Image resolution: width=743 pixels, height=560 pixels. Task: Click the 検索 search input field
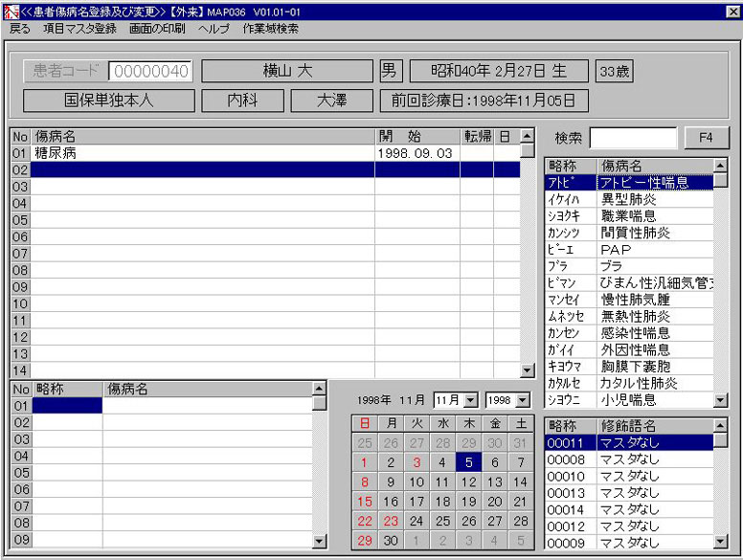click(x=632, y=138)
